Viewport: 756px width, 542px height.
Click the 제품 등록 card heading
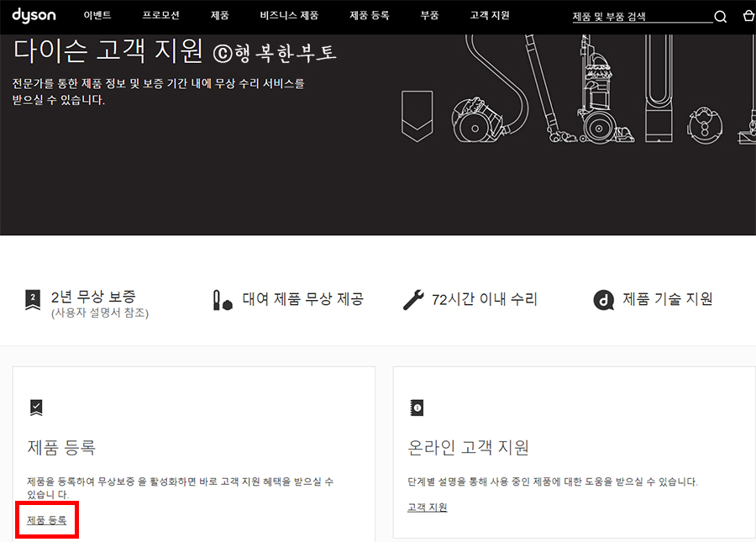click(x=61, y=448)
